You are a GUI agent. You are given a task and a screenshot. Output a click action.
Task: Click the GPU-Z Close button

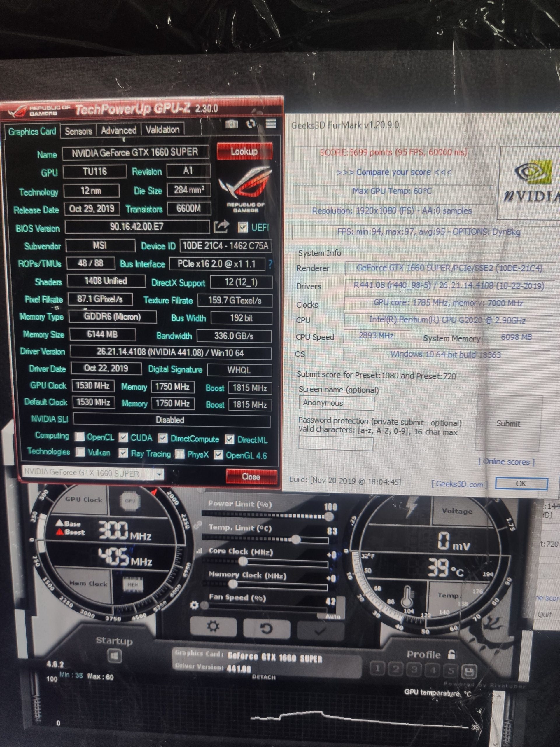pyautogui.click(x=251, y=477)
